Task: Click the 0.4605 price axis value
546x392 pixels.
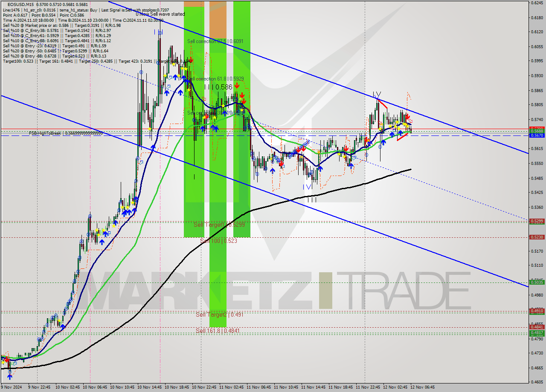Action: tap(536, 382)
